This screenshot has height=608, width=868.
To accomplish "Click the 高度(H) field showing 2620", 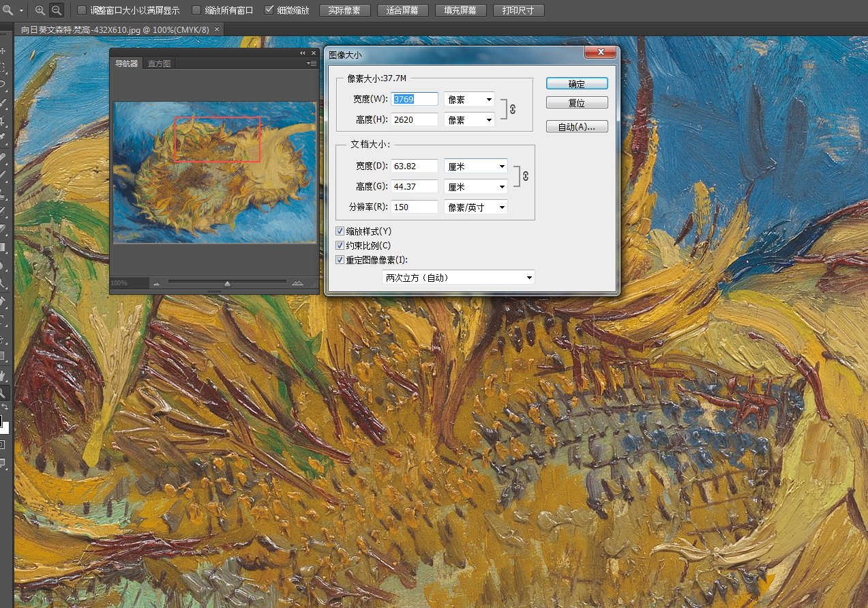I will [x=415, y=119].
